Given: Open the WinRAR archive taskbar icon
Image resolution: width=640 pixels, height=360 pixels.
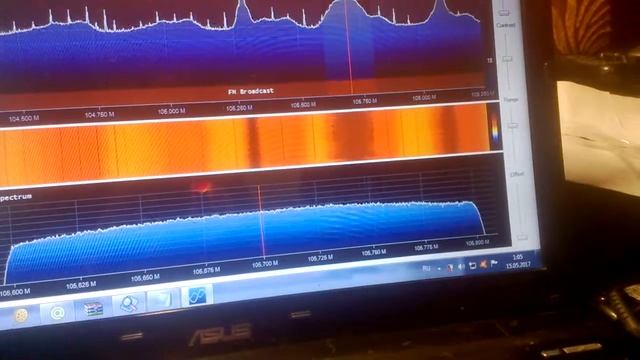Looking at the screenshot, I should point(93,309).
